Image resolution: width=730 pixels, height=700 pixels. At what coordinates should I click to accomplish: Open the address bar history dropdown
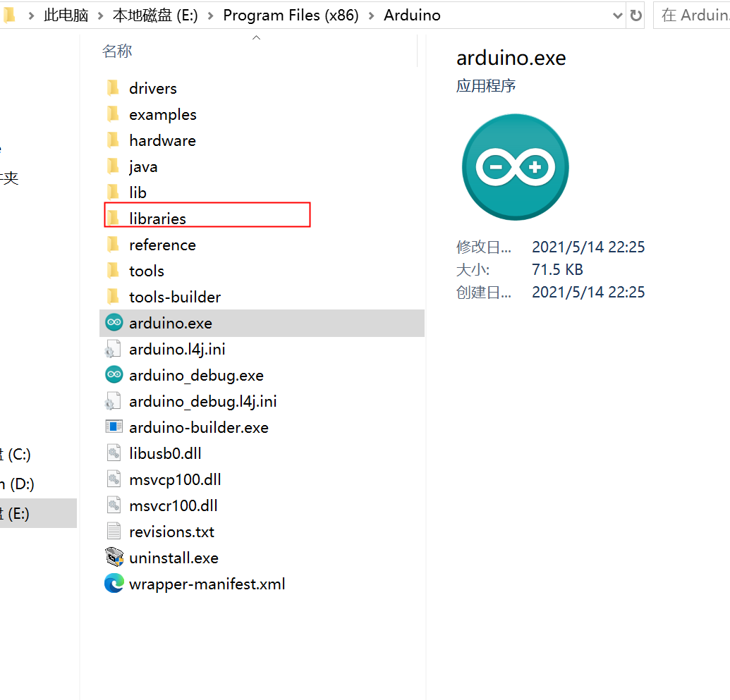point(618,16)
